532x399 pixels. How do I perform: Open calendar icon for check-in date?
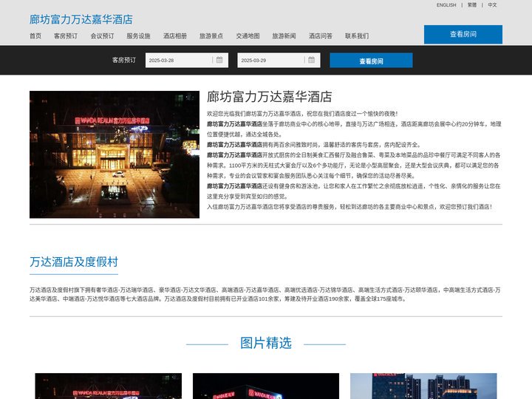[x=219, y=60]
